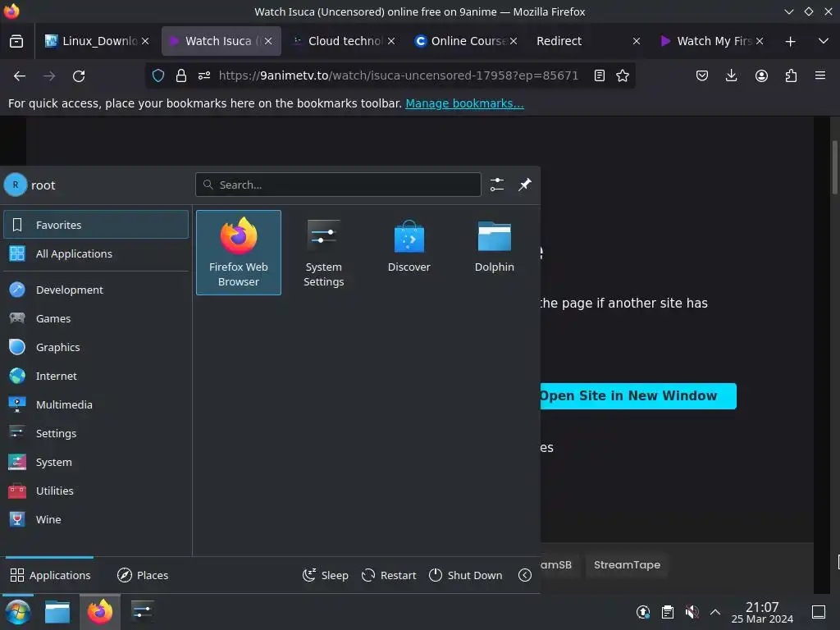
Task: Pin the launcher menu open
Action: [525, 185]
